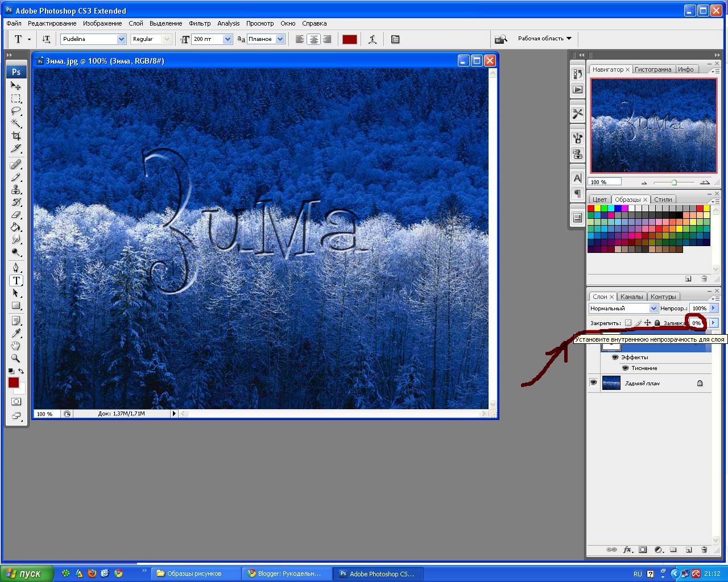Open the Непрозр. opacity slider arrow
Screen dimensions: 728x582
coord(713,308)
